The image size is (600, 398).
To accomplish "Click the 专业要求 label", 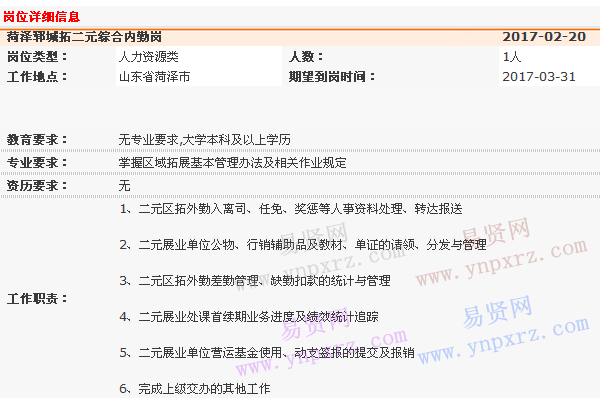I will click(37, 163).
